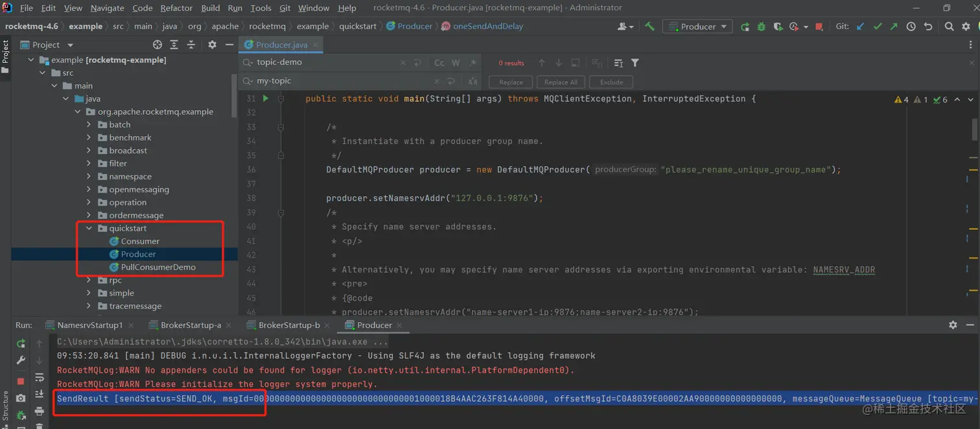Click the print icon in Run console
The width and height of the screenshot is (980, 429).
(40, 411)
